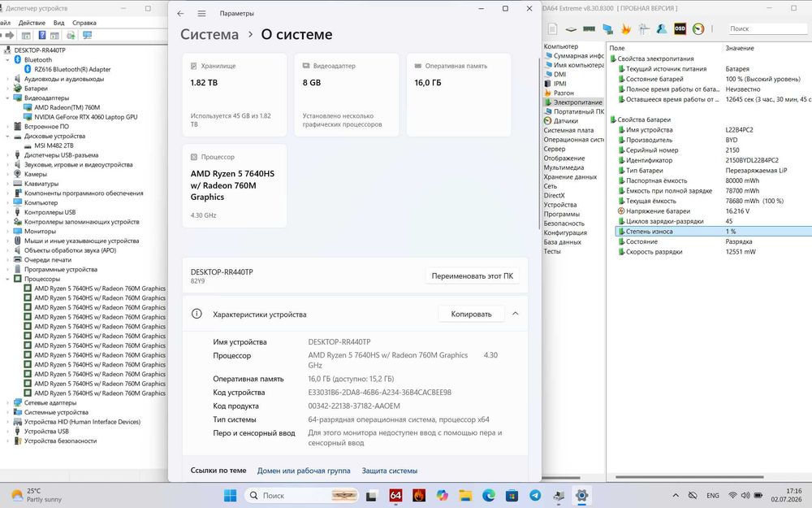Open the OSD panel icon in AIDA64 toolbar
The width and height of the screenshot is (812, 508).
(680, 29)
